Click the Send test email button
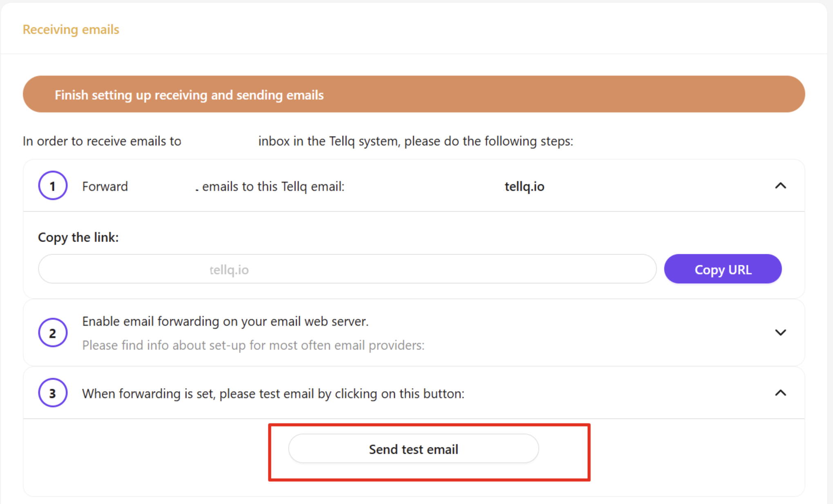This screenshot has height=504, width=833. pyautogui.click(x=413, y=449)
